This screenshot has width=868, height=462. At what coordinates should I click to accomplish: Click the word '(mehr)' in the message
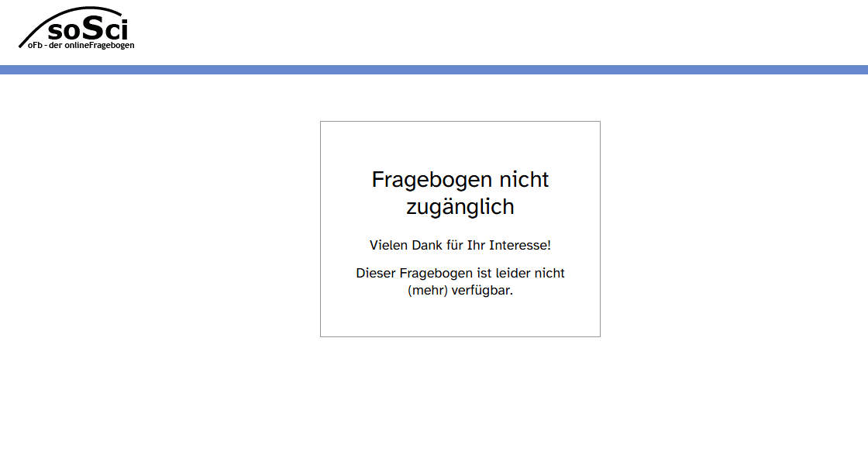click(428, 291)
